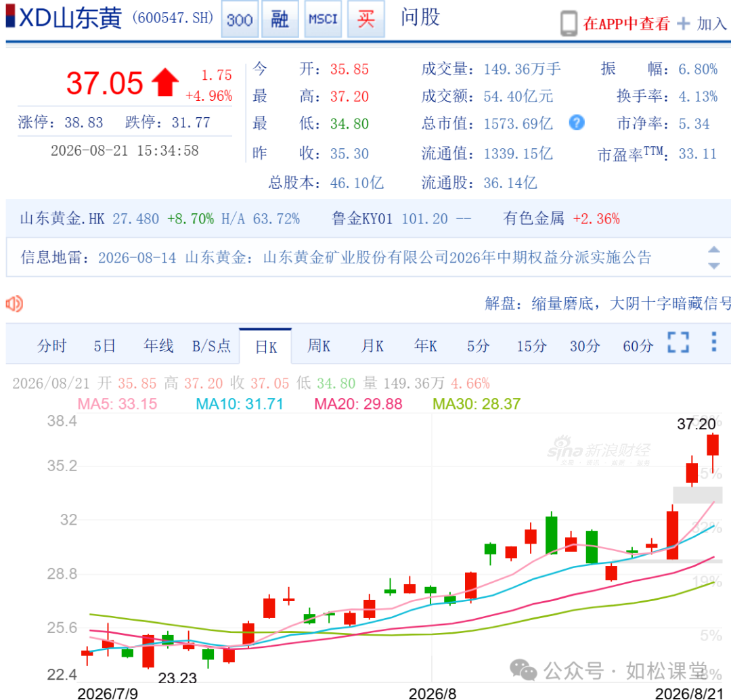Click the 涨停 price 38.83

tap(83, 122)
